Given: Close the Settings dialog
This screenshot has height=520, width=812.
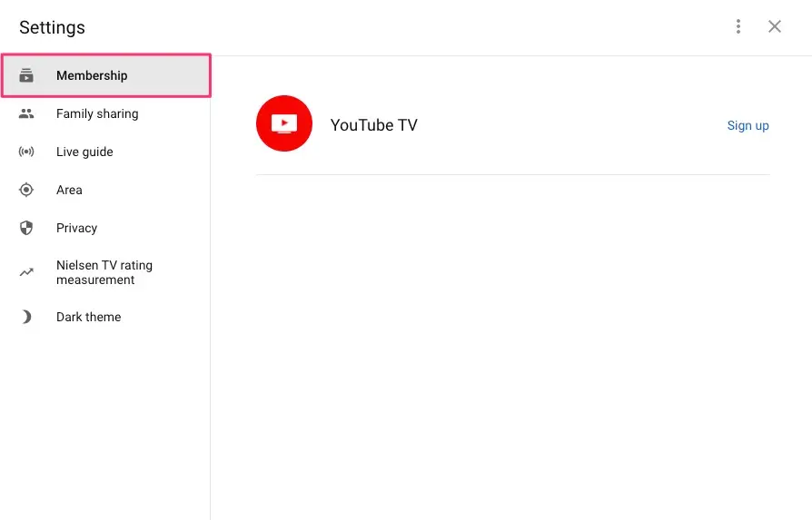Looking at the screenshot, I should coord(775,26).
